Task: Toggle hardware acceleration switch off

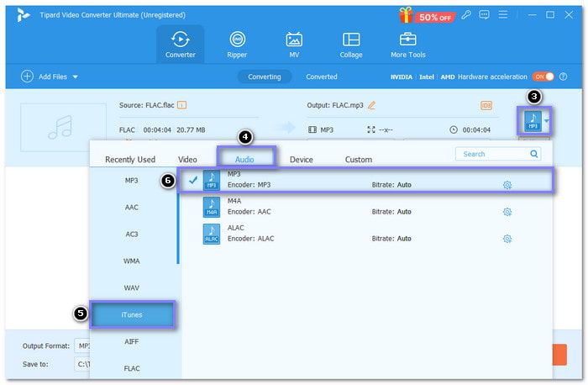Action: point(543,76)
